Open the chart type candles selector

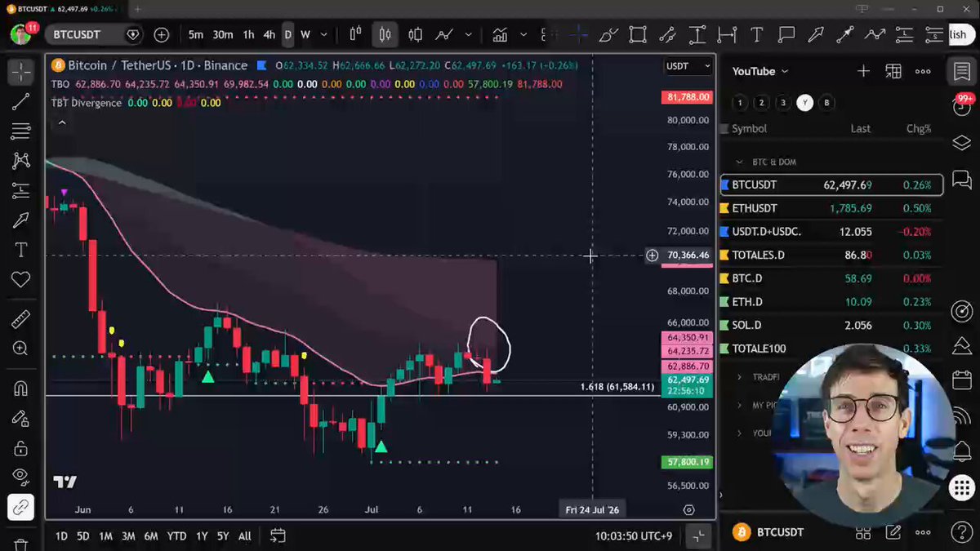click(385, 35)
